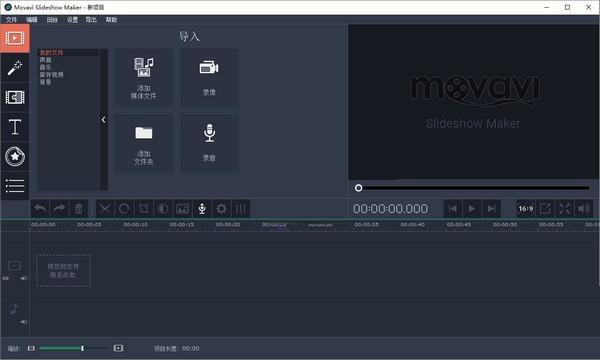Click the Add Folder tile
The width and height of the screenshot is (600, 360).
pyautogui.click(x=144, y=143)
